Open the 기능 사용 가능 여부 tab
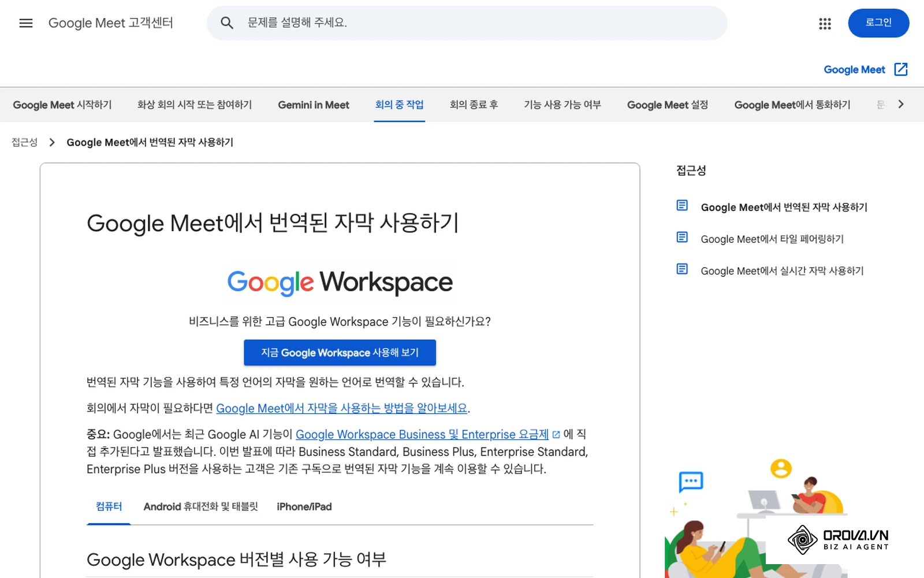The height and width of the screenshot is (578, 924). [562, 105]
